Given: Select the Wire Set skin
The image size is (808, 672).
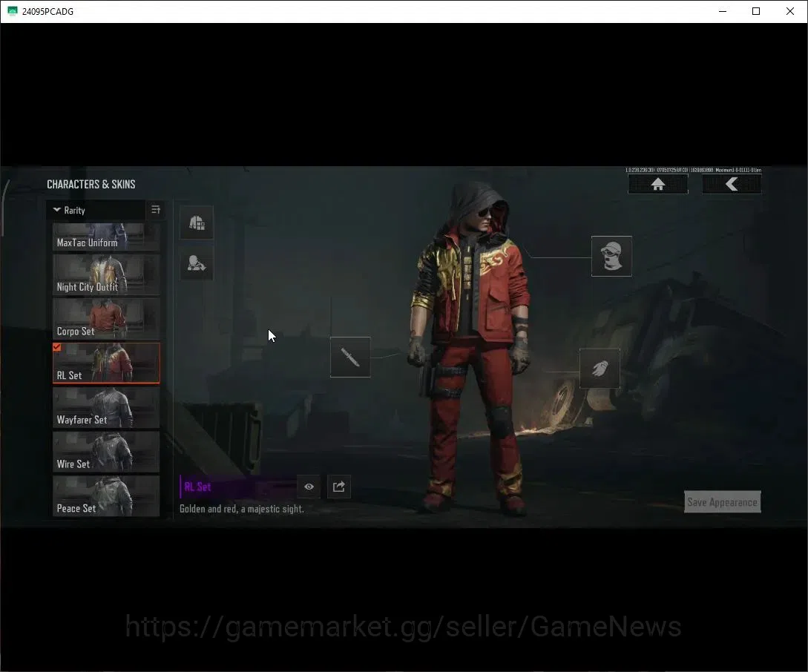Looking at the screenshot, I should tap(106, 452).
